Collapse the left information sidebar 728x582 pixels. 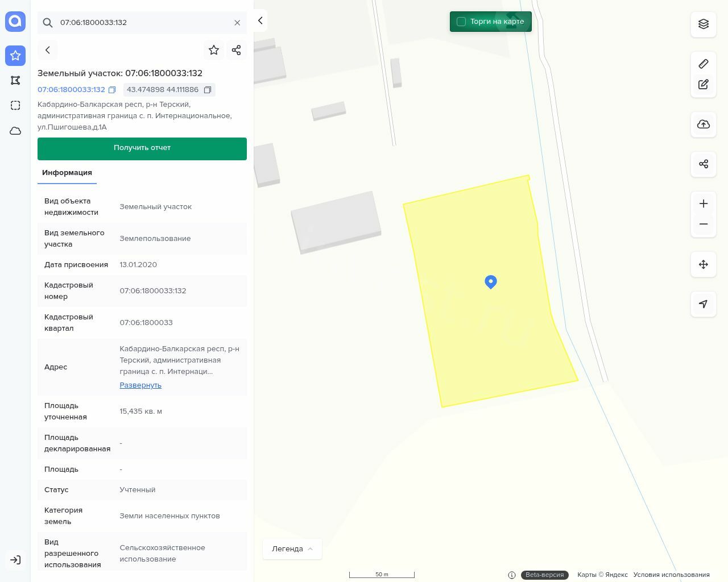coord(260,21)
